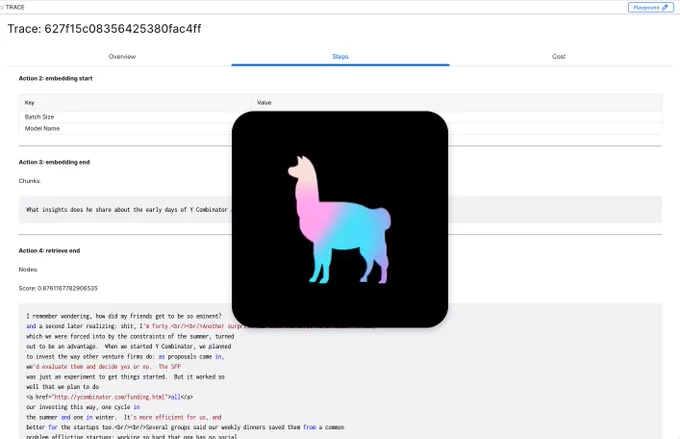Click line 'evaluate them and decide yes or no'

click(x=103, y=367)
